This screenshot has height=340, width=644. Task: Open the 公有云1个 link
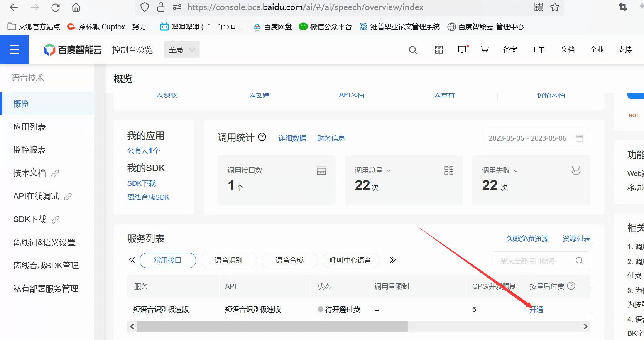(144, 151)
